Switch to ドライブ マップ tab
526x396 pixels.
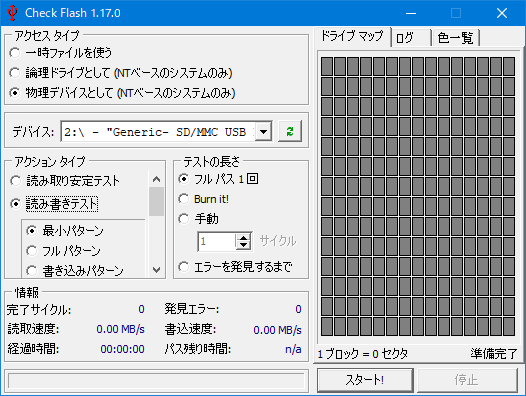point(352,36)
